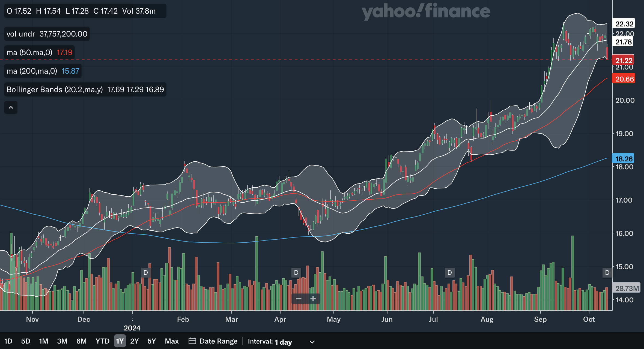Viewport: 644px width, 349px height.
Task: Collapse indicator legend with caret button
Action: click(x=11, y=107)
